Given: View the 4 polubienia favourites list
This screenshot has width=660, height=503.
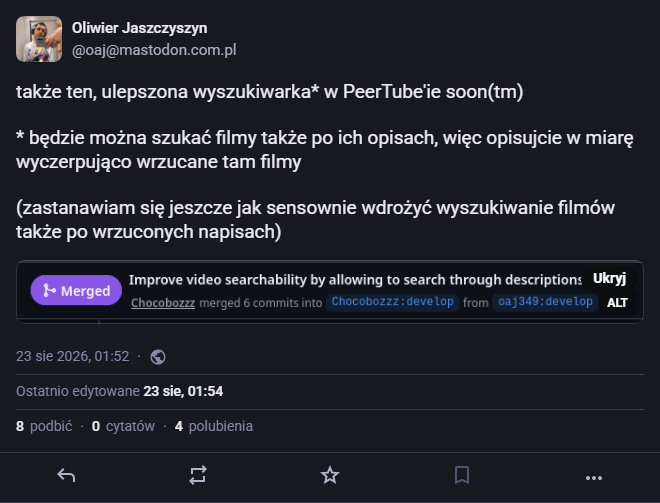Looking at the screenshot, I should (x=214, y=426).
